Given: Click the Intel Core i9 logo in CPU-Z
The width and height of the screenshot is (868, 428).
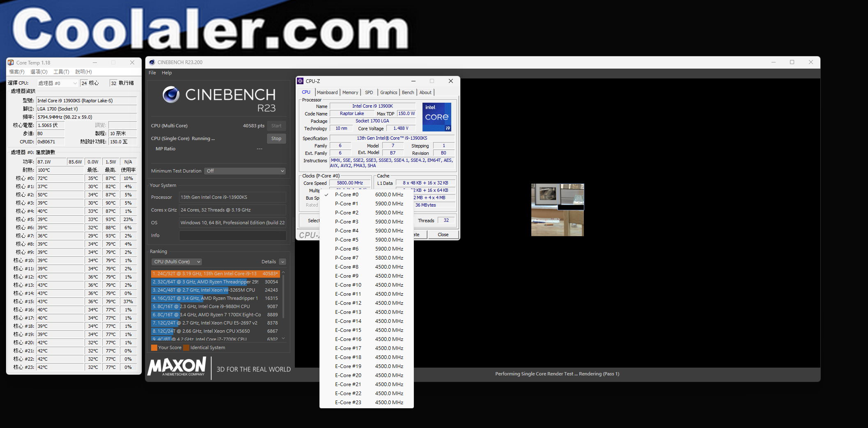Looking at the screenshot, I should (x=437, y=117).
